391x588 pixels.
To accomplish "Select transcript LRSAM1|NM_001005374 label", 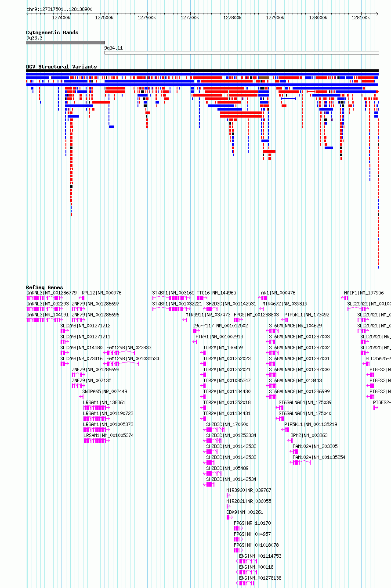I will click(x=109, y=435).
